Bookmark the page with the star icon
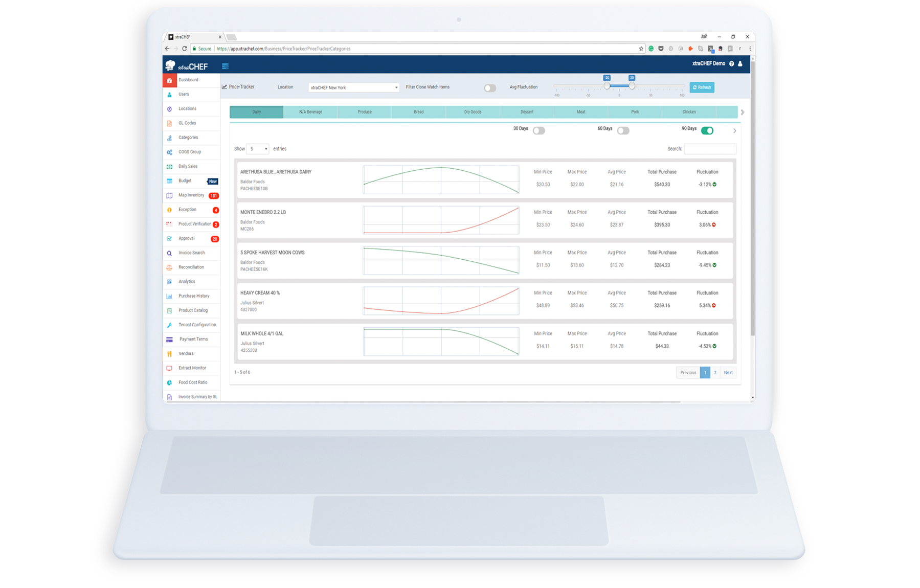The width and height of the screenshot is (920, 588). 641,49
